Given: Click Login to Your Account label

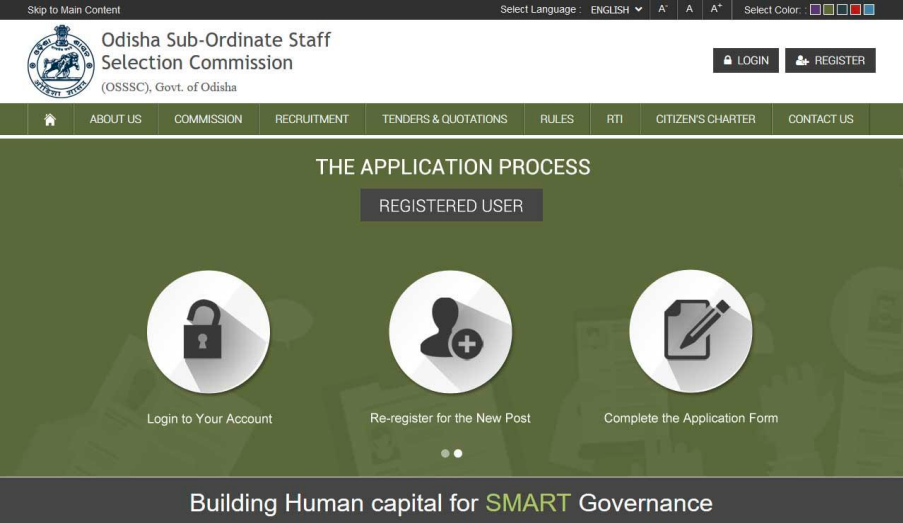Looking at the screenshot, I should 210,419.
